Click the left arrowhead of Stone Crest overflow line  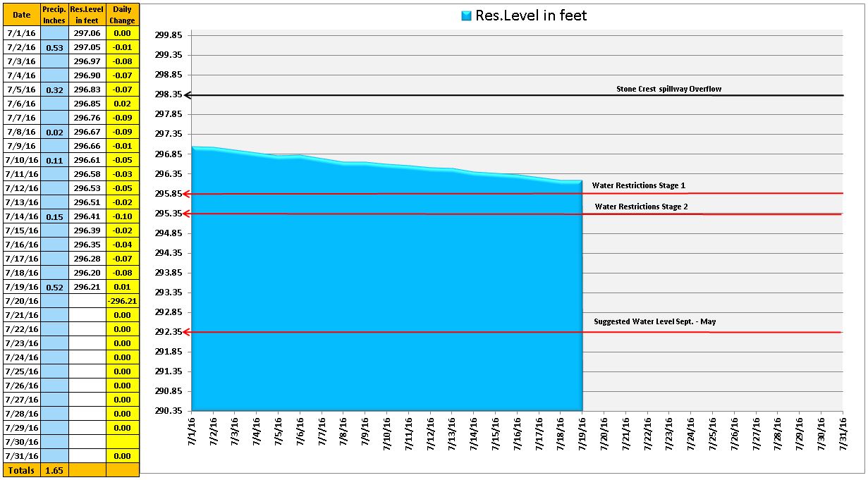coord(188,95)
